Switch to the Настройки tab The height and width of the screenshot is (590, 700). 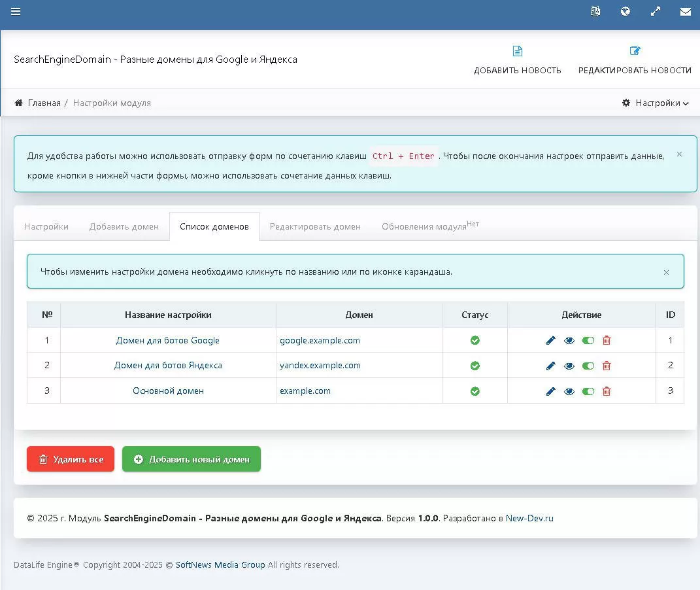pyautogui.click(x=46, y=226)
